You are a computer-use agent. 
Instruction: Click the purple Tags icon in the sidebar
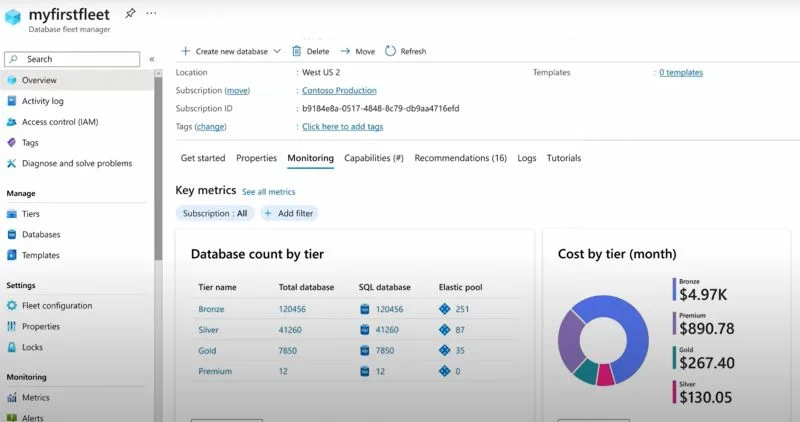pos(12,142)
